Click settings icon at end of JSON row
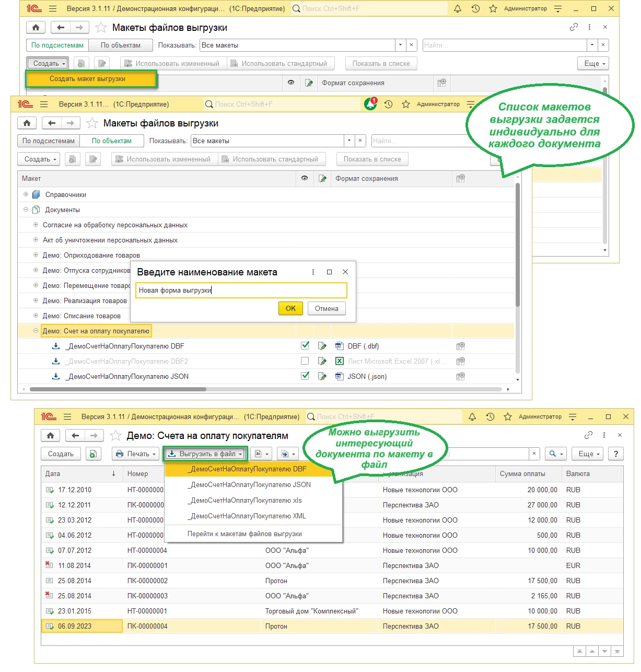Viewport: 641px width, 672px height. [x=460, y=376]
